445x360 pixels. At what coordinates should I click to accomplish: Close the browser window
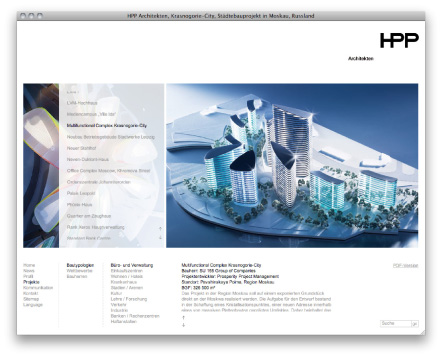(x=23, y=15)
